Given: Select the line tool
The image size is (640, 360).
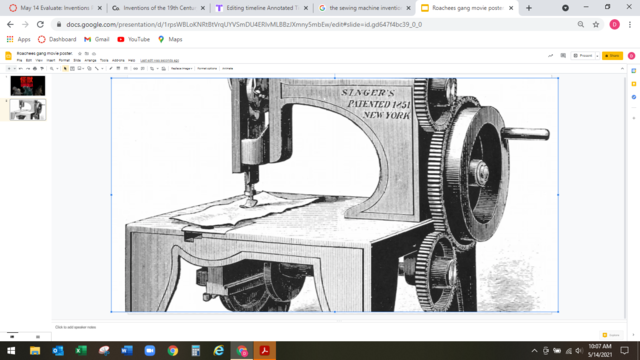Looking at the screenshot, I should click(97, 69).
